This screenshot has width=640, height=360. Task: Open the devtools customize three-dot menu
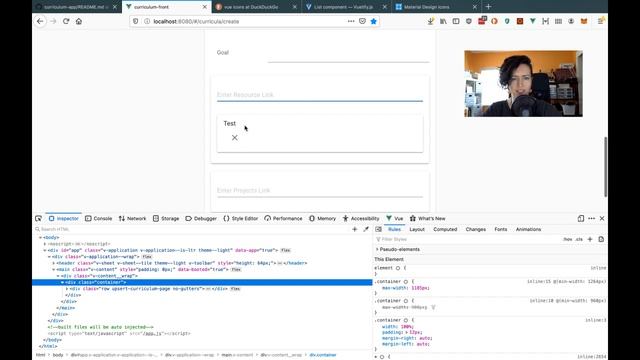pyautogui.click(x=591, y=218)
